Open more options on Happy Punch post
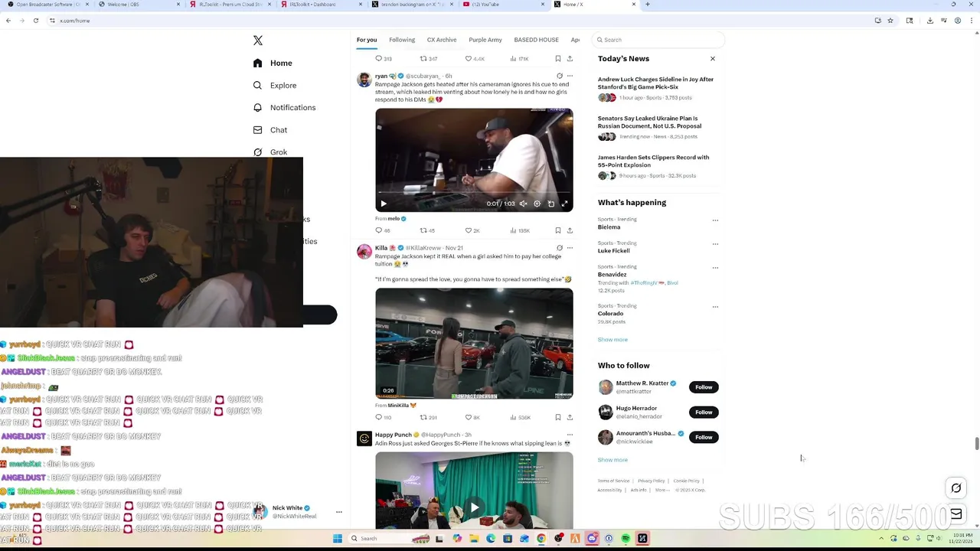 (570, 435)
